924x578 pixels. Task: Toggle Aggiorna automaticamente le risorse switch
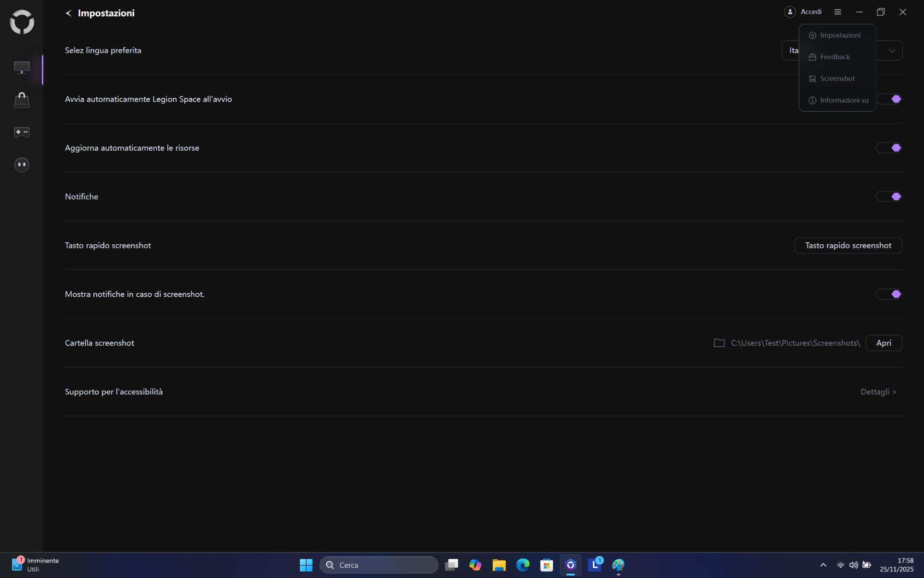pyautogui.click(x=888, y=148)
